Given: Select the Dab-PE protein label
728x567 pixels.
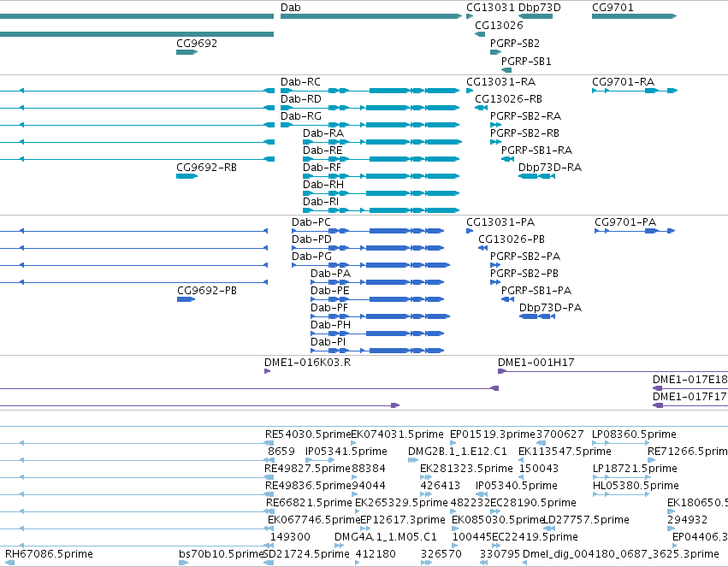Looking at the screenshot, I should [x=330, y=292].
